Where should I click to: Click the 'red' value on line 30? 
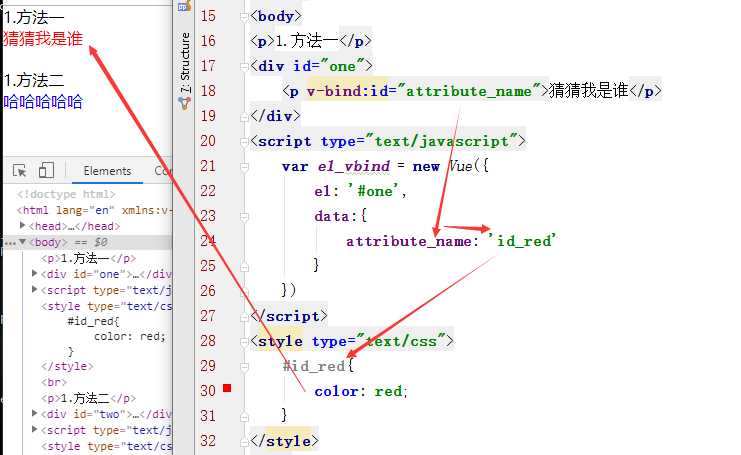coord(388,391)
